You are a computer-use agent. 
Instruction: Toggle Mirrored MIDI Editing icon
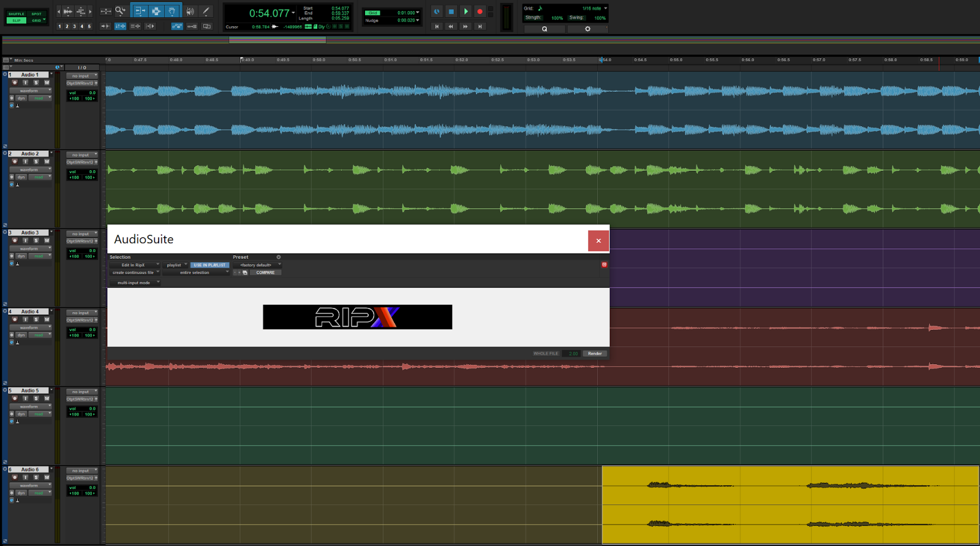tap(192, 26)
